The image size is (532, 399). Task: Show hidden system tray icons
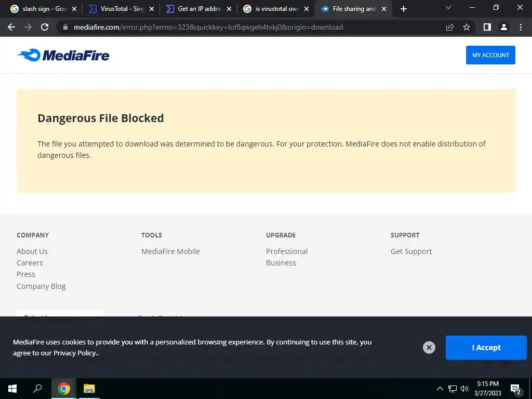pyautogui.click(x=440, y=389)
